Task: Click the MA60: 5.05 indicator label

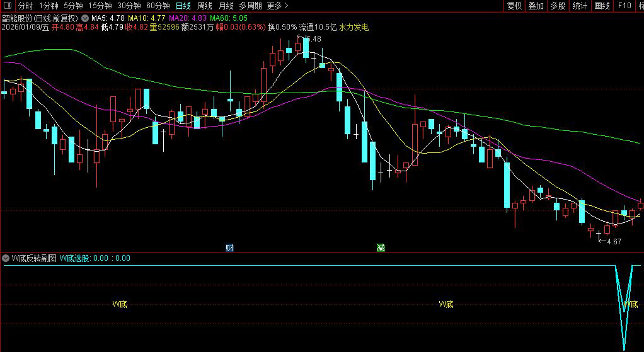Action: pos(229,18)
